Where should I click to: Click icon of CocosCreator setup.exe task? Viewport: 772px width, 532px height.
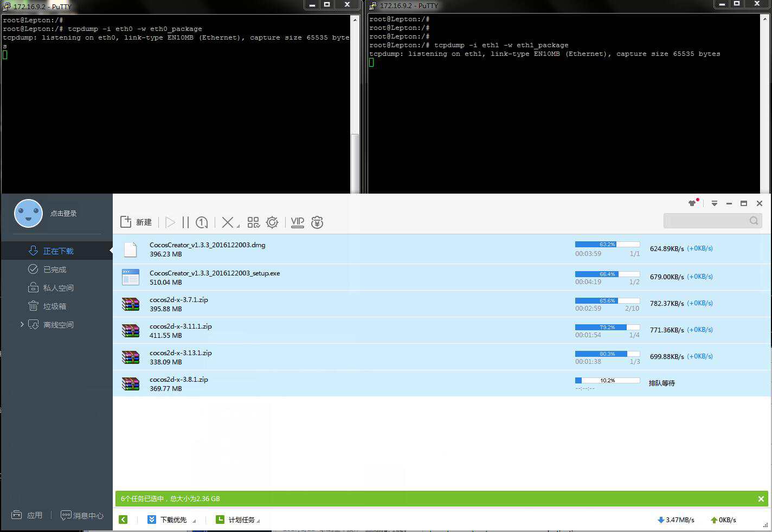(x=131, y=277)
